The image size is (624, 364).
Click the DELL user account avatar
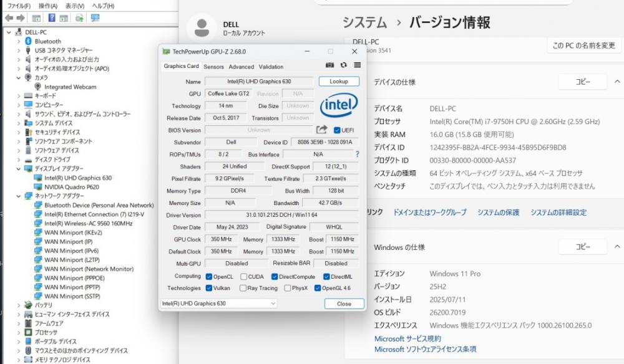[x=202, y=28]
